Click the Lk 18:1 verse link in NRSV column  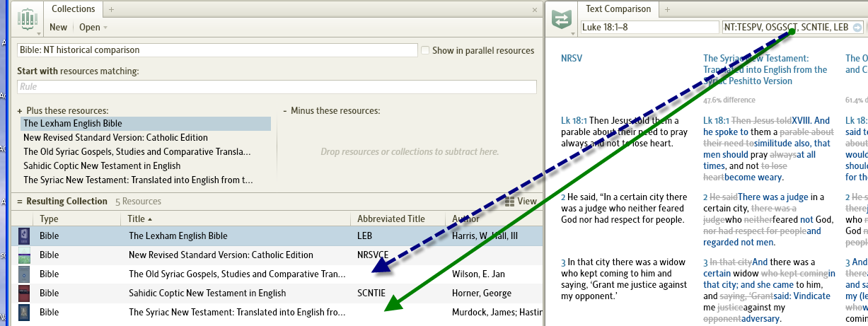click(x=574, y=121)
